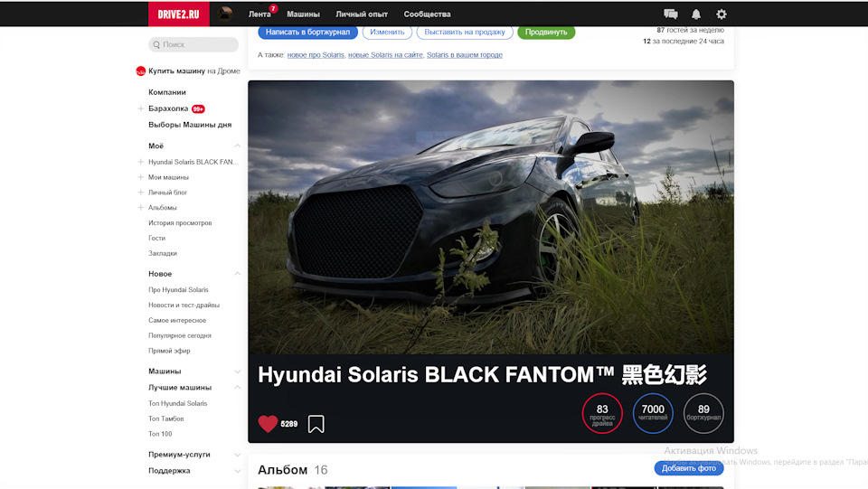Collapse the Лучшие машины section chevron
868x489 pixels.
coord(237,387)
